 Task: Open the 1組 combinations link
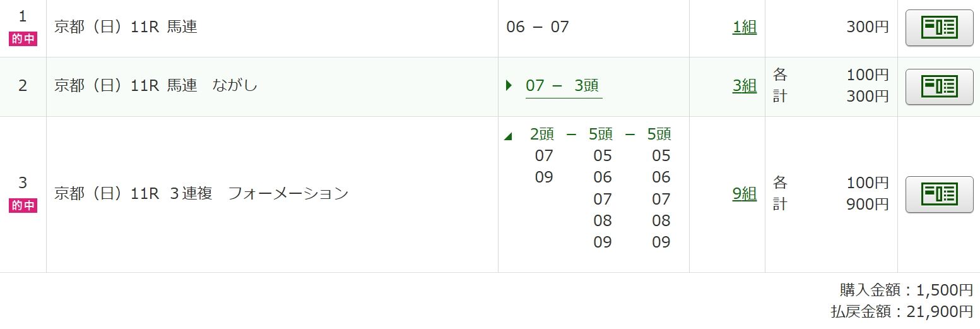coord(745,27)
